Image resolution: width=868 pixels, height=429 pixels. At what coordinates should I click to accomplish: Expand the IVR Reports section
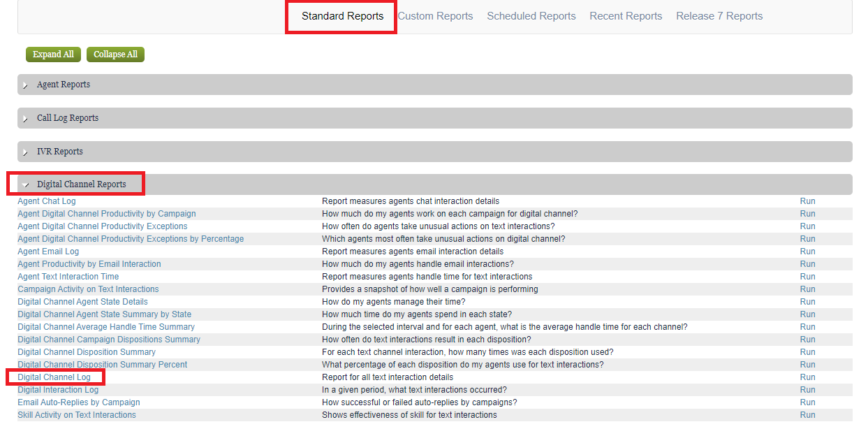pos(435,152)
